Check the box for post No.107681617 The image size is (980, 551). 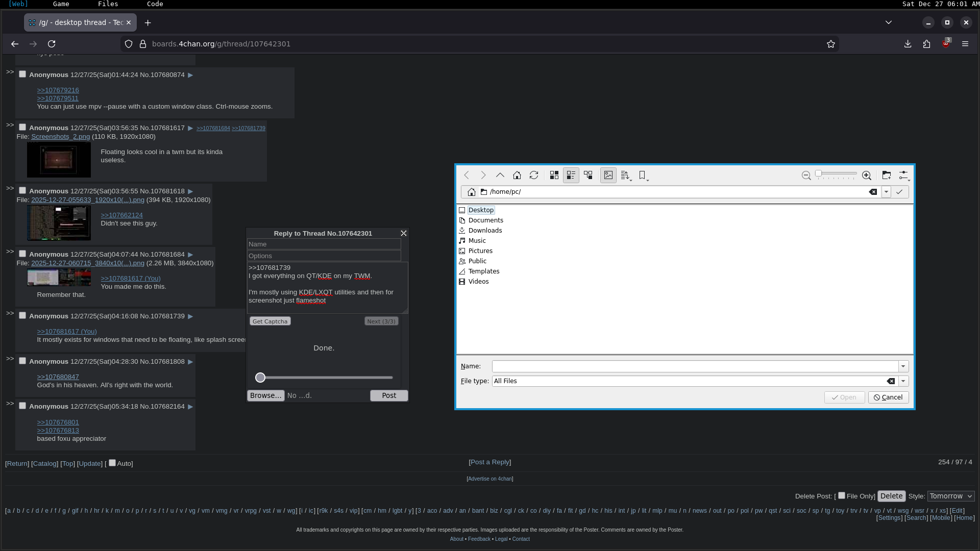click(x=22, y=127)
